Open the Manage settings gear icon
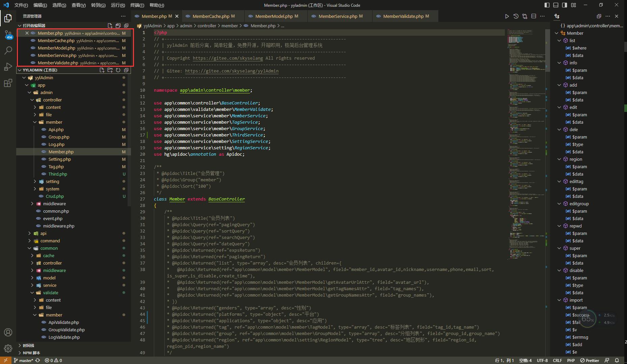The width and height of the screenshot is (627, 364). click(8, 348)
